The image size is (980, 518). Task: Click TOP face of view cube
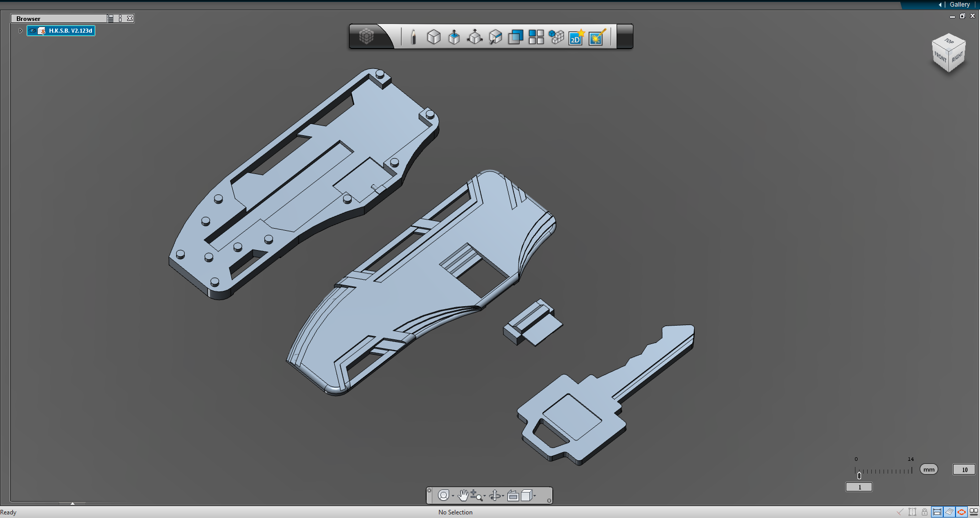tap(949, 41)
